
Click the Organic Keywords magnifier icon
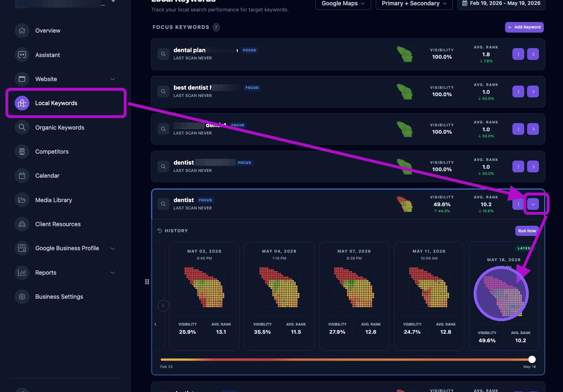22,128
